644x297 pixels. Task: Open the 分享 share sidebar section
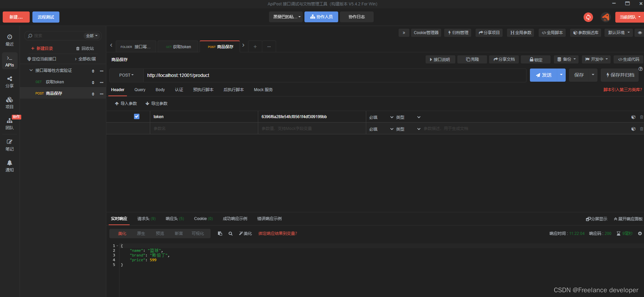pos(9,82)
